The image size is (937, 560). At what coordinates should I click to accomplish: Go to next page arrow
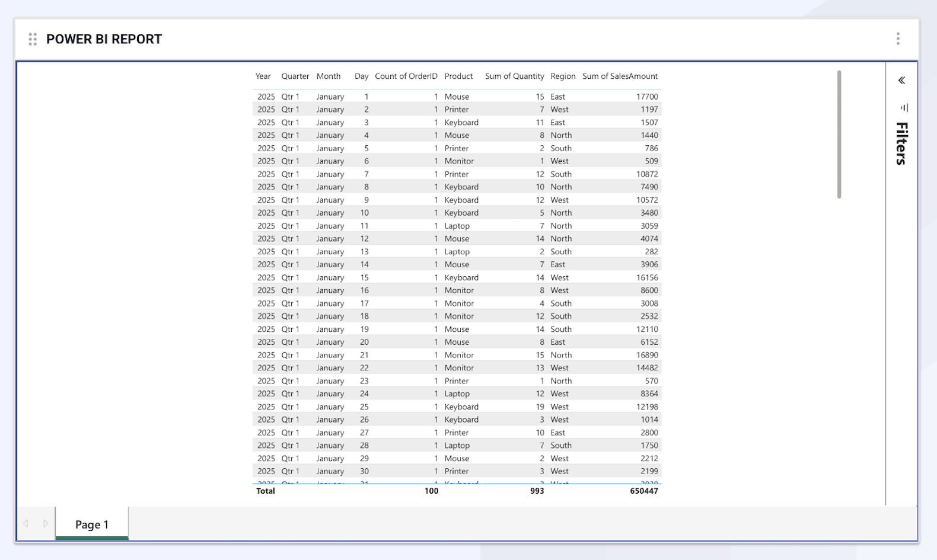coord(46,523)
